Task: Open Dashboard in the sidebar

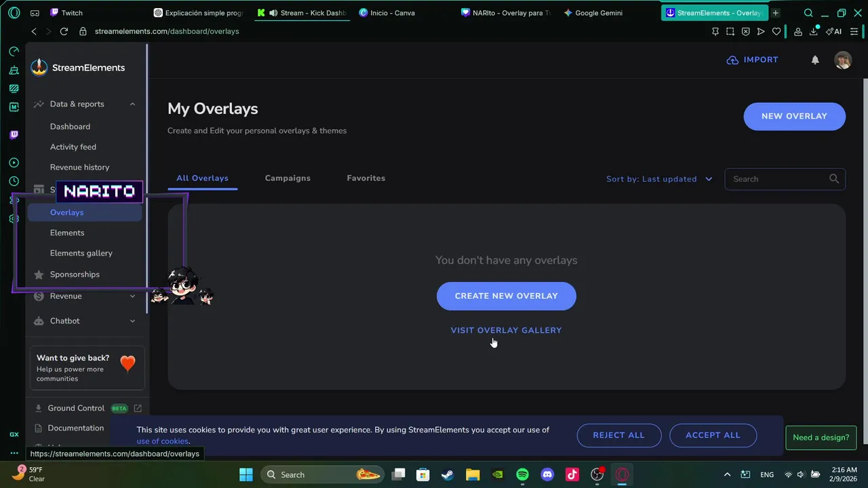Action: [x=70, y=127]
